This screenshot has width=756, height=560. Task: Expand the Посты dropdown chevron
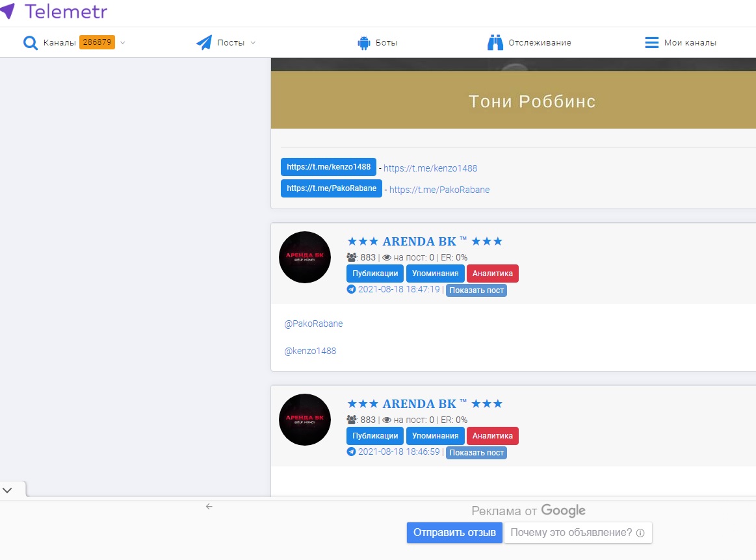[253, 42]
